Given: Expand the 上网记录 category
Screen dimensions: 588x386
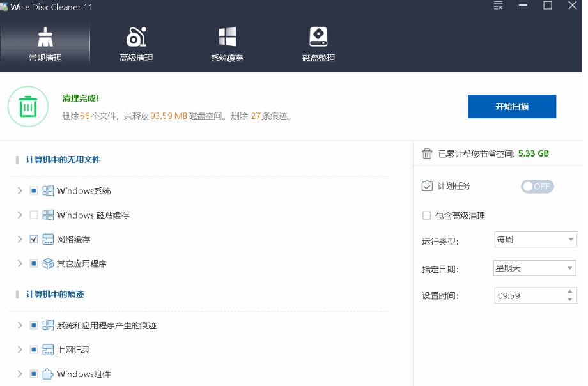Looking at the screenshot, I should 20,350.
